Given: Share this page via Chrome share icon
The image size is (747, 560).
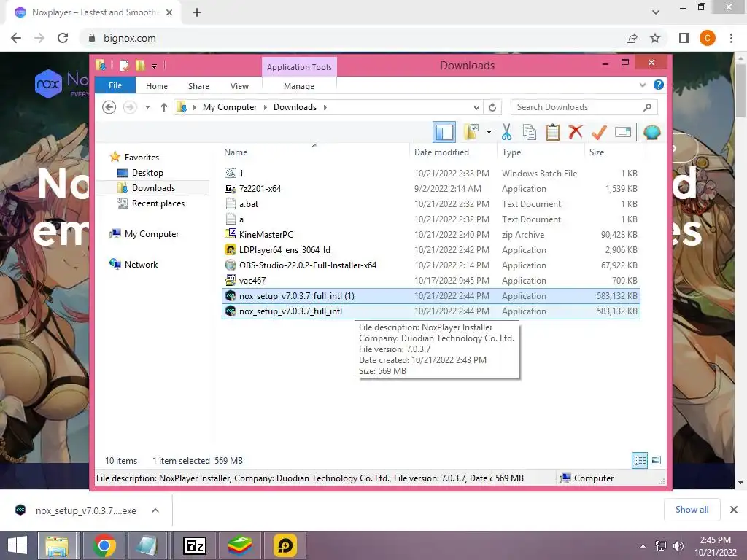Looking at the screenshot, I should point(632,38).
